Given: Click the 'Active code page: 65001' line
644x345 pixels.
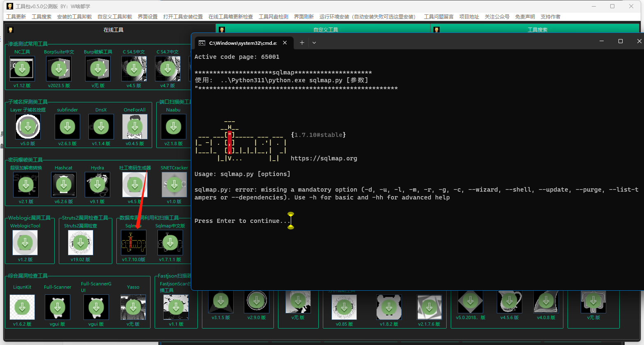Looking at the screenshot, I should coord(237,57).
